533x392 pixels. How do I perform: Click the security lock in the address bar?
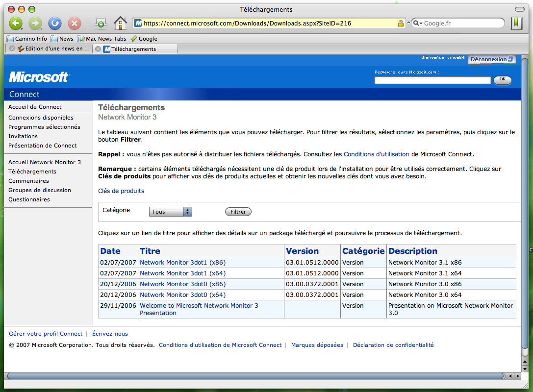pos(401,23)
